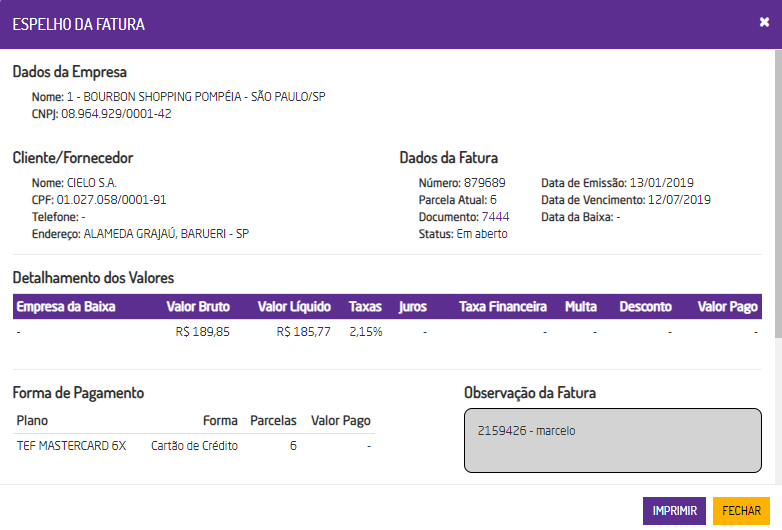
Task: Select the Valor Bruto column header
Action: 197,307
